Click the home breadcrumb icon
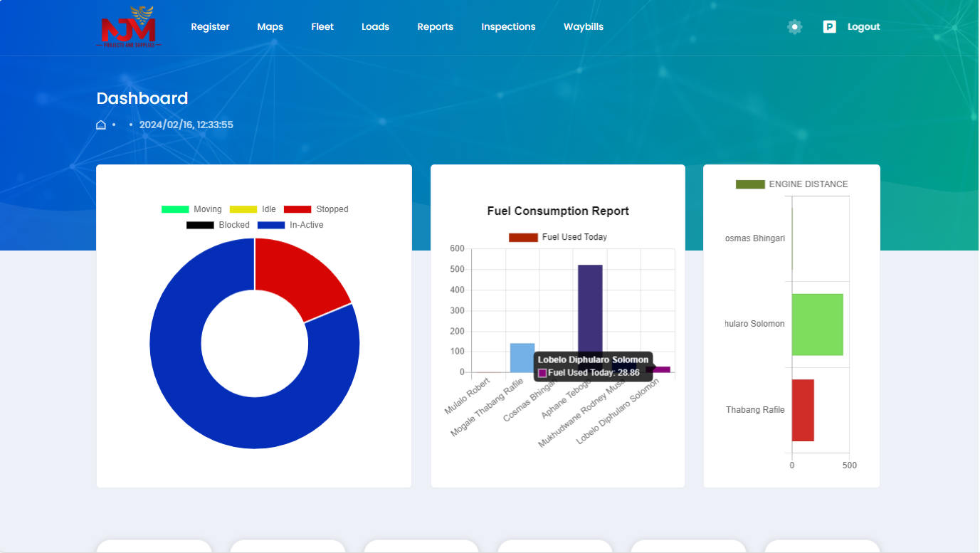Viewport: 980px width, 553px height. [x=101, y=125]
